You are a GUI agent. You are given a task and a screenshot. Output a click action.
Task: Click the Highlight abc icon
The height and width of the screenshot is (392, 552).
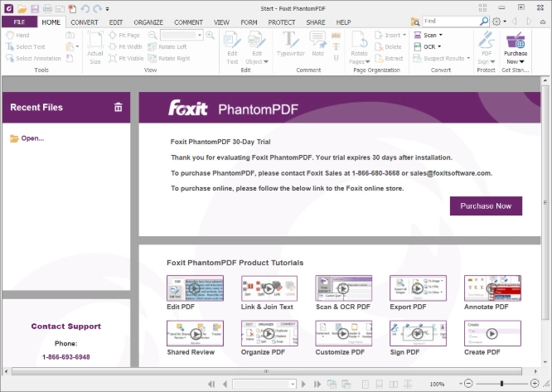[337, 35]
